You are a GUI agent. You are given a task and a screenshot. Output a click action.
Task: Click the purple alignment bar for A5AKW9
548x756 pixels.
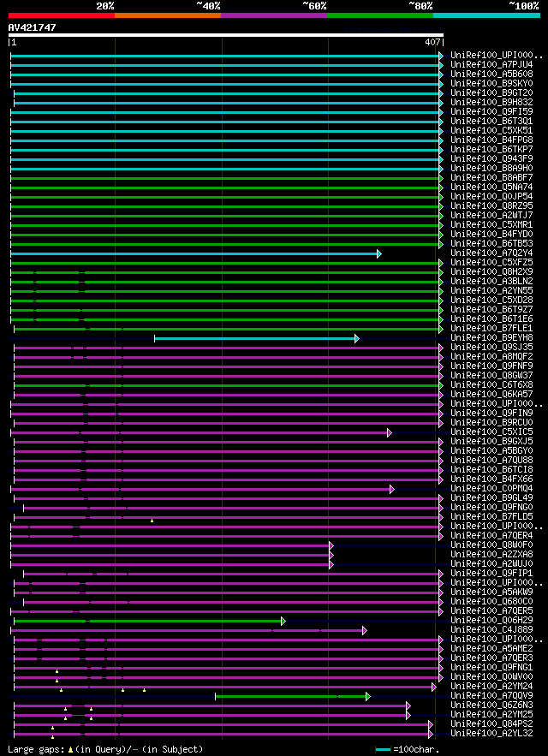click(227, 592)
